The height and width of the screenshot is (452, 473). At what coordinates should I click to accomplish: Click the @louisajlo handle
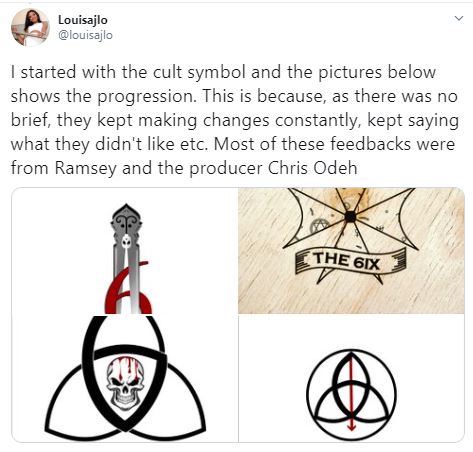pyautogui.click(x=85, y=35)
